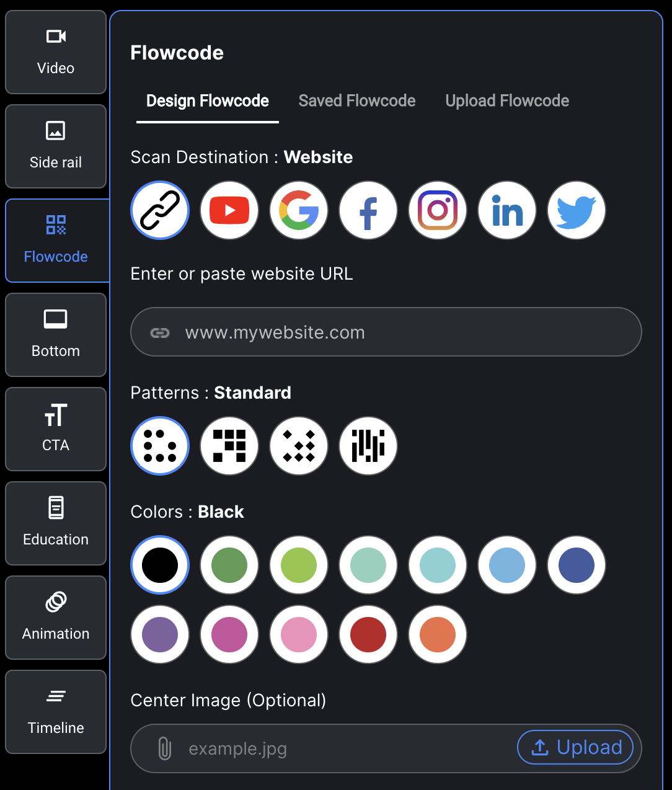
Task: Choose the Google scan destination icon
Action: pos(299,210)
